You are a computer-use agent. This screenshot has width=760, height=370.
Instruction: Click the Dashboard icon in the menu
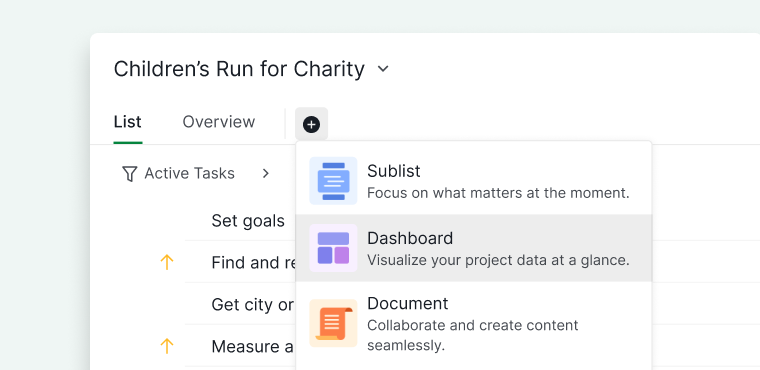333,248
